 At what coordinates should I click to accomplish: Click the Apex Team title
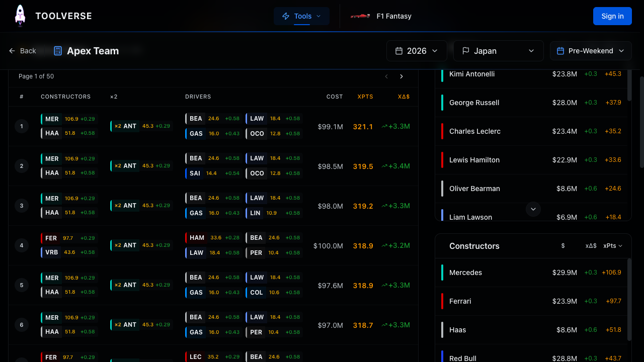93,51
